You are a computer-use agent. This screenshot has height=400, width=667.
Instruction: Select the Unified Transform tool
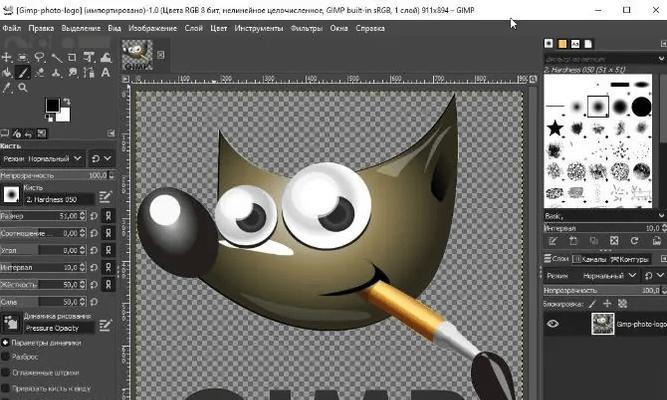pyautogui.click(x=89, y=57)
